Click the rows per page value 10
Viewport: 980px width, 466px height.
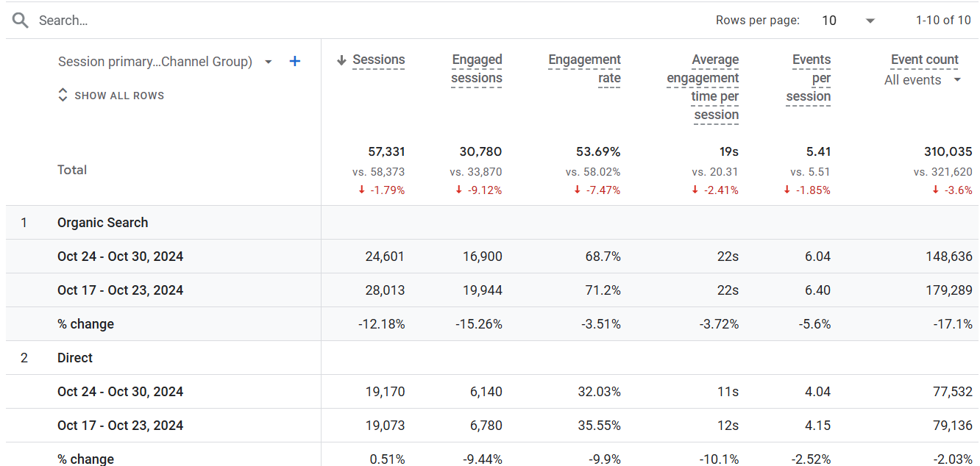pyautogui.click(x=829, y=21)
